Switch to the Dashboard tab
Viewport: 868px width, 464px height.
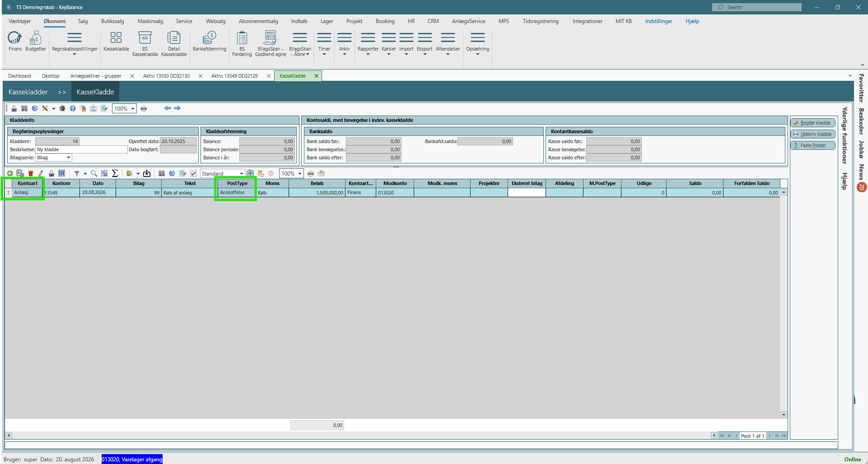tap(19, 76)
